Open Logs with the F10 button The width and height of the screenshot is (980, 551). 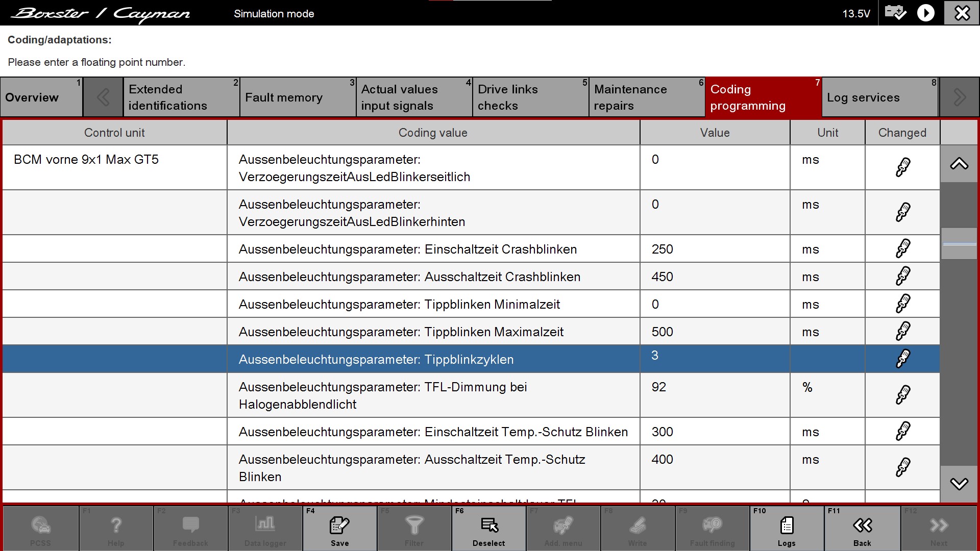787,528
